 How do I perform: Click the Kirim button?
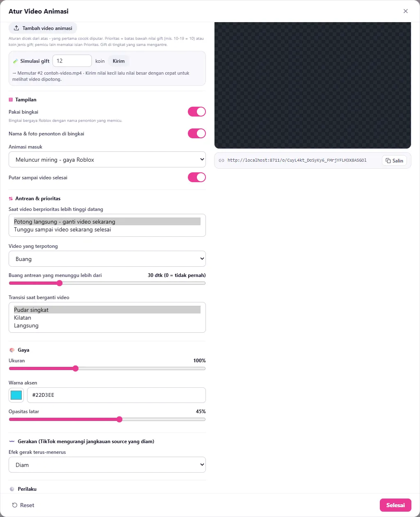coord(119,61)
